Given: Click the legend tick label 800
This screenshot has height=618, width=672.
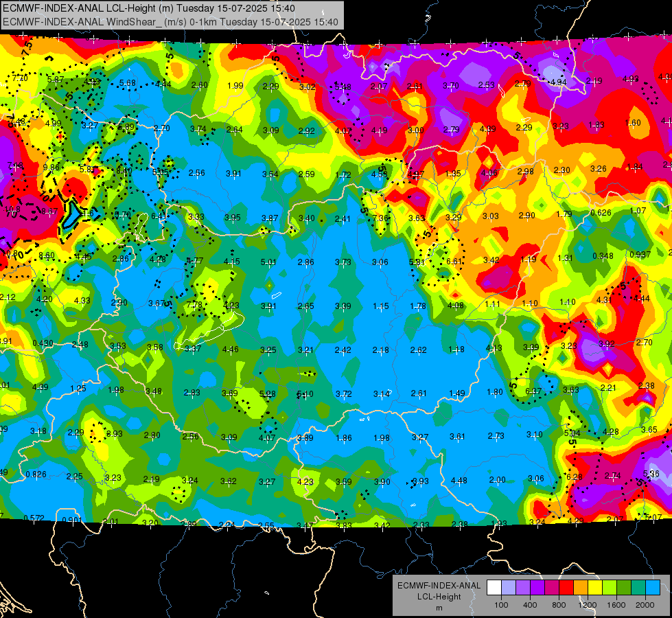Looking at the screenshot, I should [x=559, y=605].
